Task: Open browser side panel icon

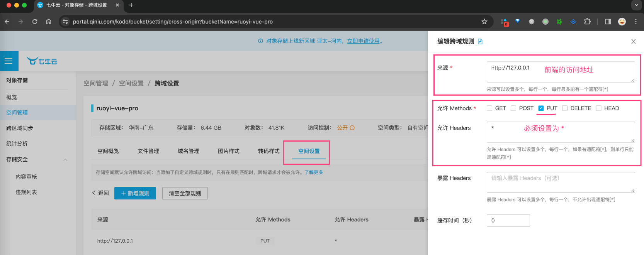Action: tap(608, 22)
